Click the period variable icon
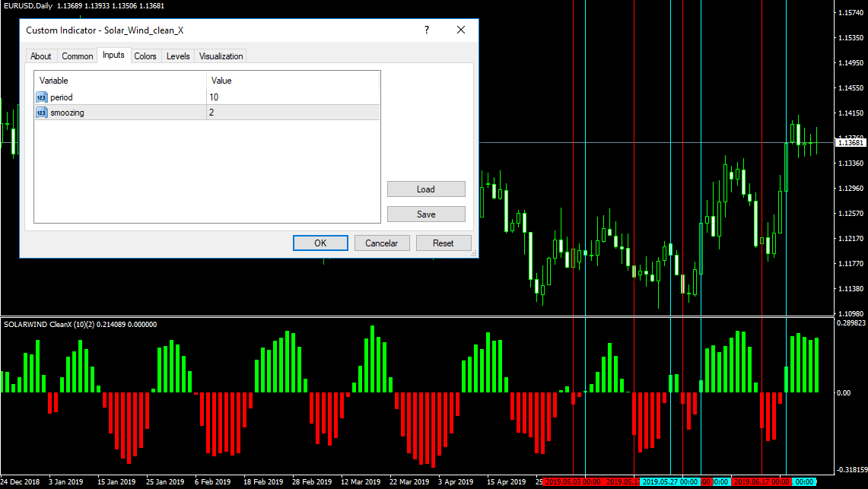Image resolution: width=868 pixels, height=489 pixels. click(x=42, y=97)
